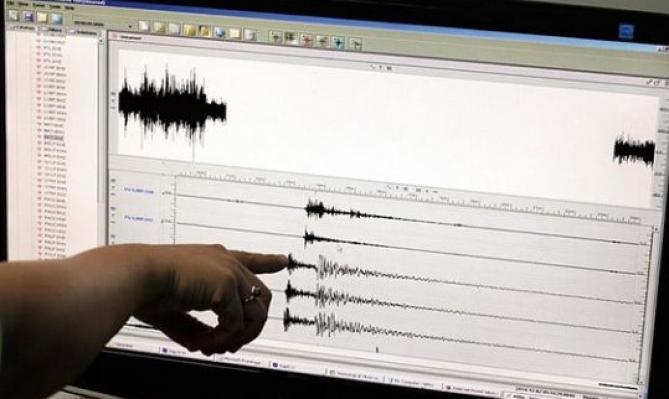Click the second blue channel label beside the traces
Screen dimensions: 669x399
point(138,218)
